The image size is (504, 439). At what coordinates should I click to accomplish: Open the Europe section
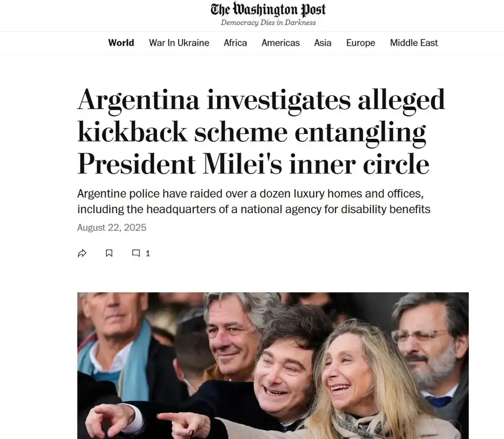pyautogui.click(x=360, y=43)
